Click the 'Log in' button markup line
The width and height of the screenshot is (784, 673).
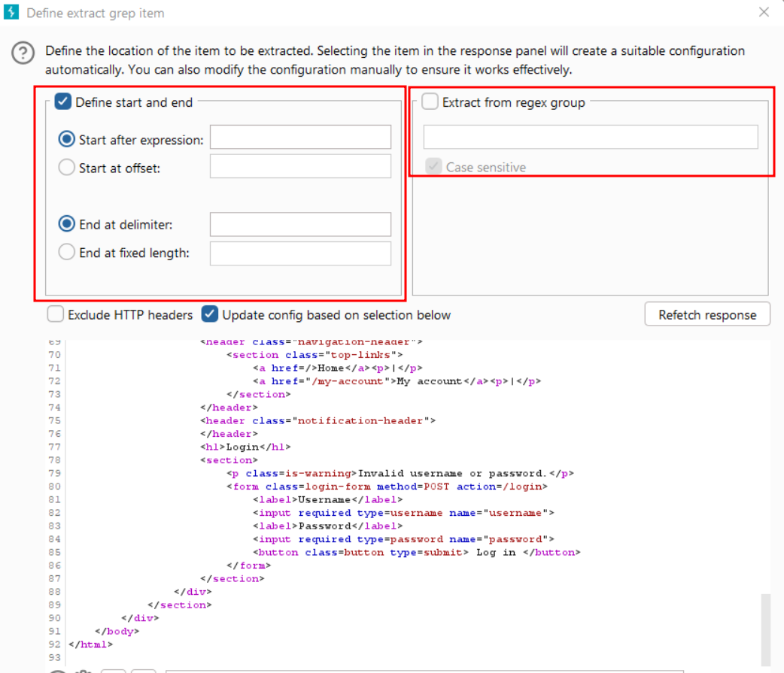(417, 552)
